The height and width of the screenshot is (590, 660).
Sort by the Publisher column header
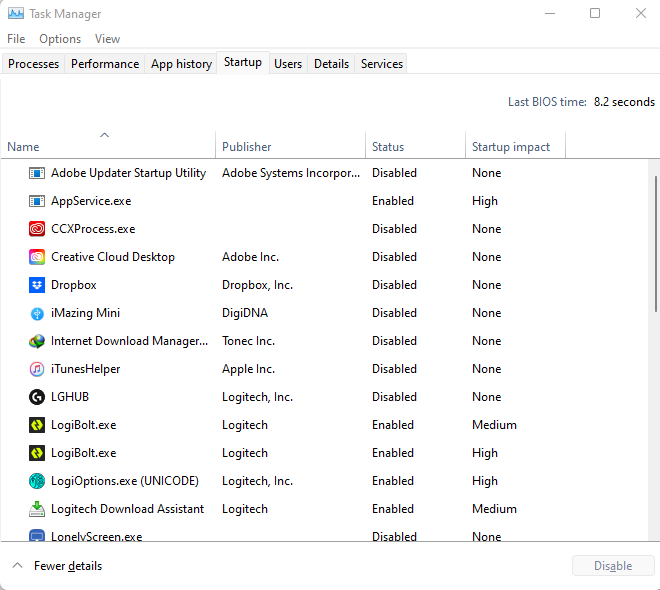click(x=290, y=145)
